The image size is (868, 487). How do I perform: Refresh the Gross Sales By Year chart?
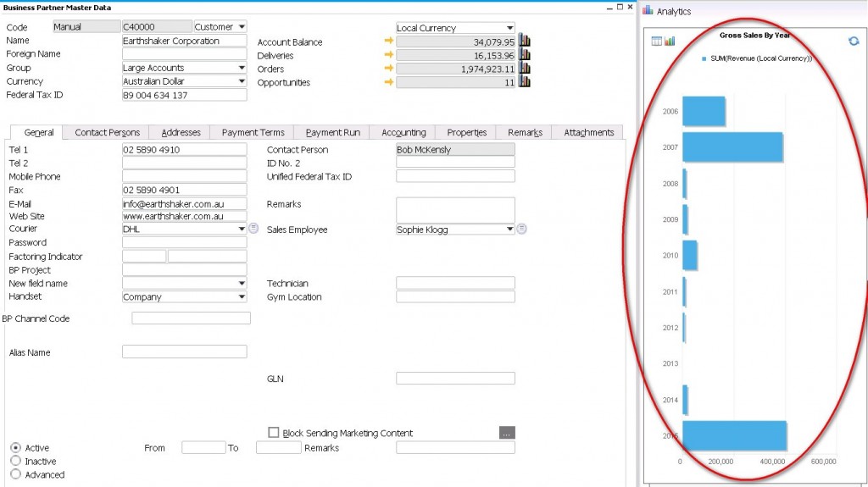(x=854, y=41)
